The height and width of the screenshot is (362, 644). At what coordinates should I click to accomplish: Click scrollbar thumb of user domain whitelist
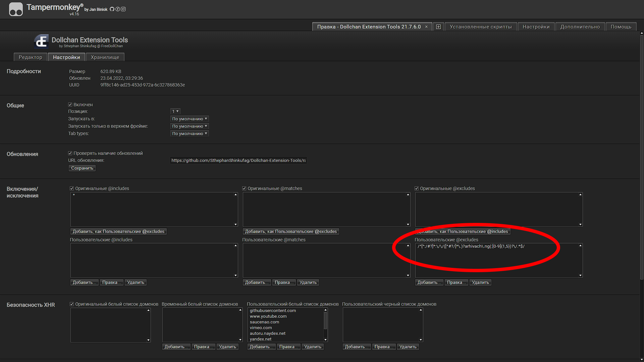click(x=325, y=320)
